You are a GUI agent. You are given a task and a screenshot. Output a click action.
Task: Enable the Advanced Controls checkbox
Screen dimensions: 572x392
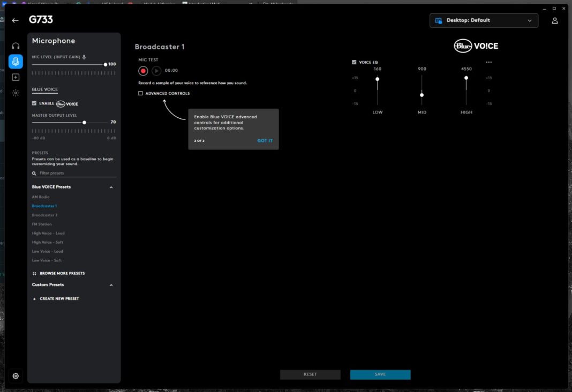(141, 93)
